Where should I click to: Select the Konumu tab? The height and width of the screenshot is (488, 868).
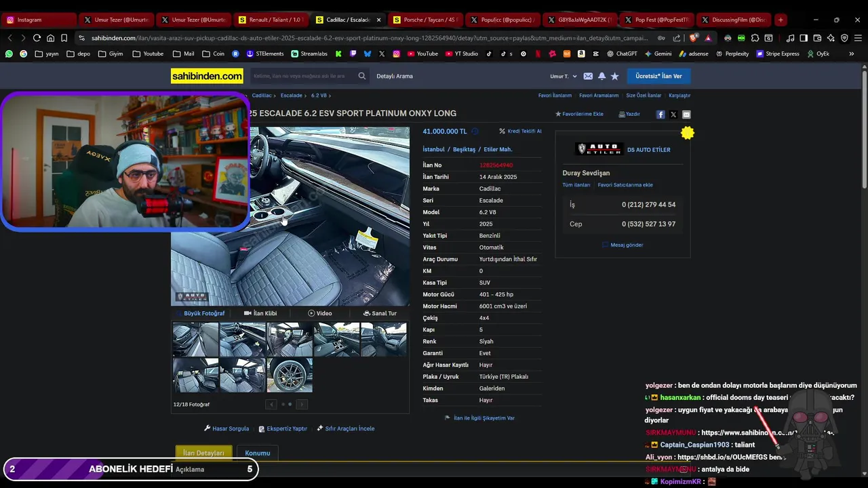pyautogui.click(x=258, y=453)
